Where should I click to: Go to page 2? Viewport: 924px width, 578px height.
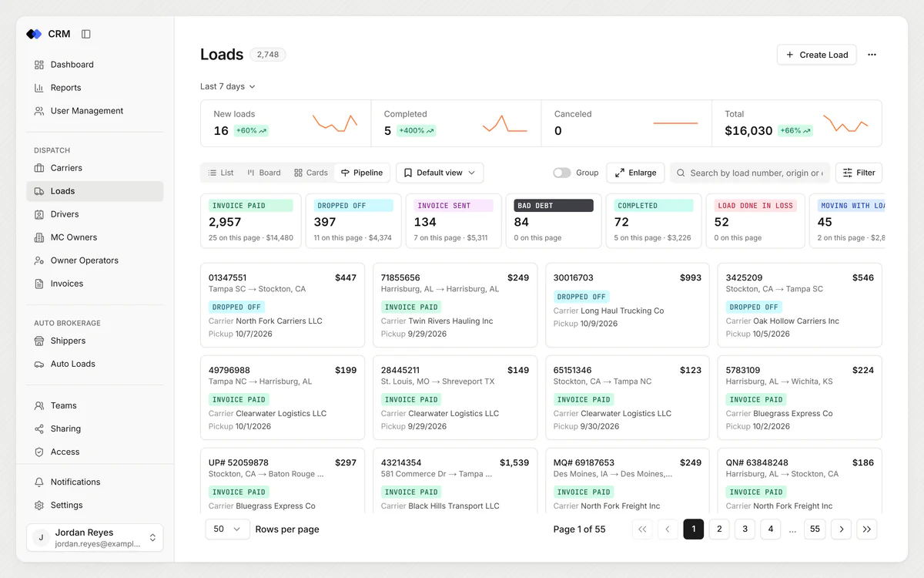pos(719,529)
